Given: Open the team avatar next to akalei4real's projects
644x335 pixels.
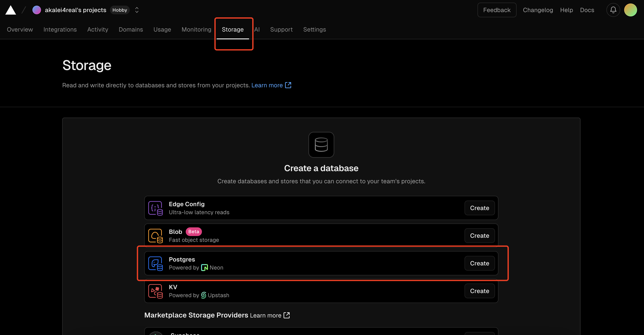Looking at the screenshot, I should pos(37,10).
